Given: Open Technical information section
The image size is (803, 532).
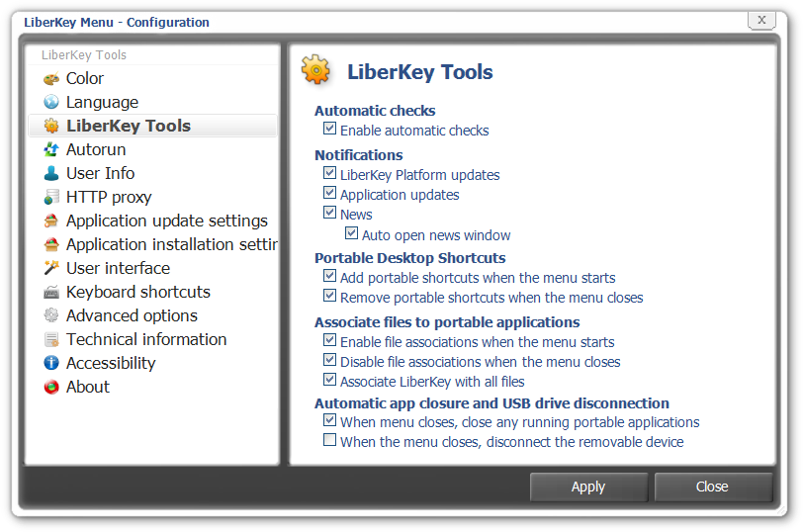Looking at the screenshot, I should click(146, 340).
